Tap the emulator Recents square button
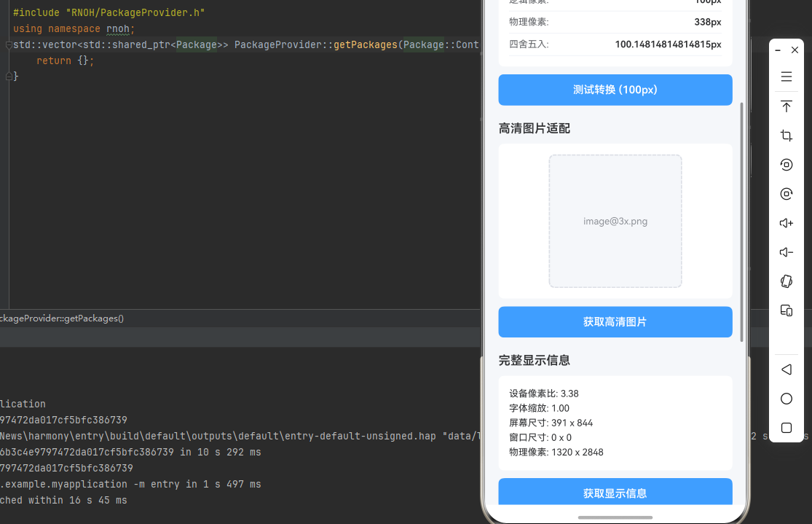 click(x=786, y=428)
